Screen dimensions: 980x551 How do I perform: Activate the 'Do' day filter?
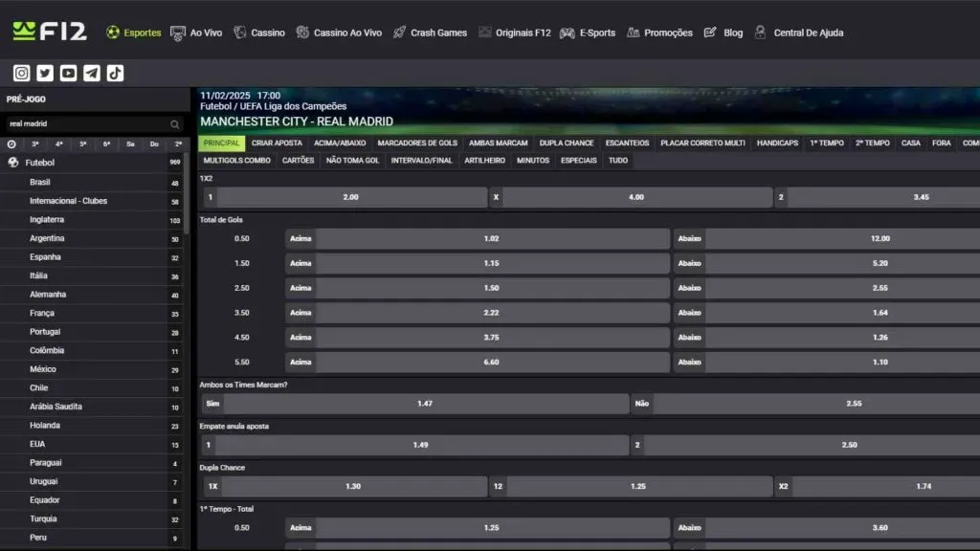pos(154,143)
